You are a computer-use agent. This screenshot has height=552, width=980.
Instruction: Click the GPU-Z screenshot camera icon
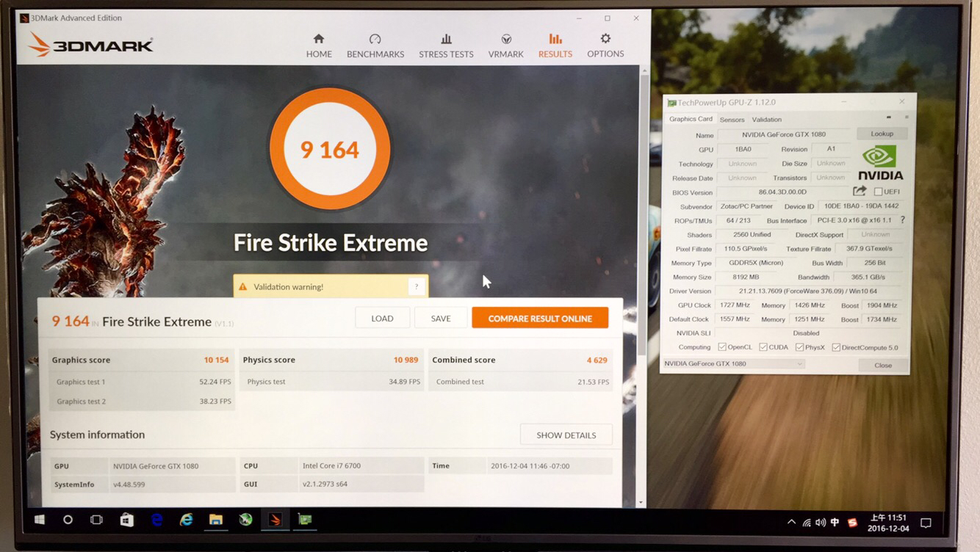tap(888, 117)
